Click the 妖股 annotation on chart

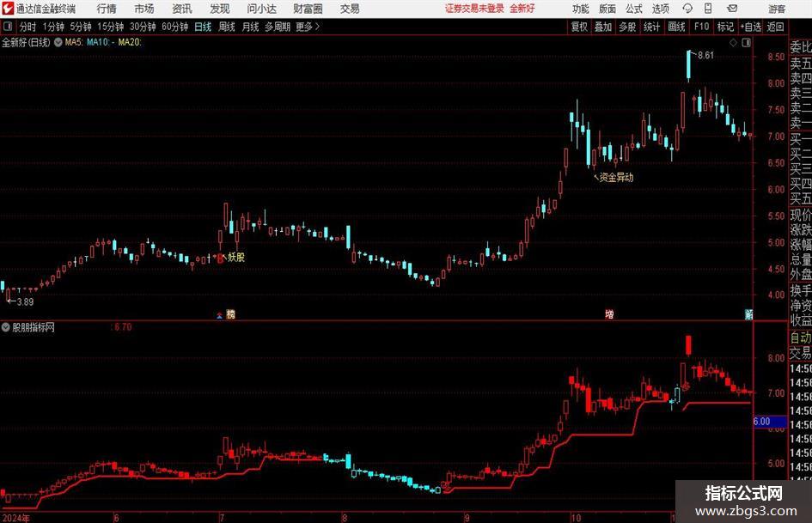pos(236,257)
